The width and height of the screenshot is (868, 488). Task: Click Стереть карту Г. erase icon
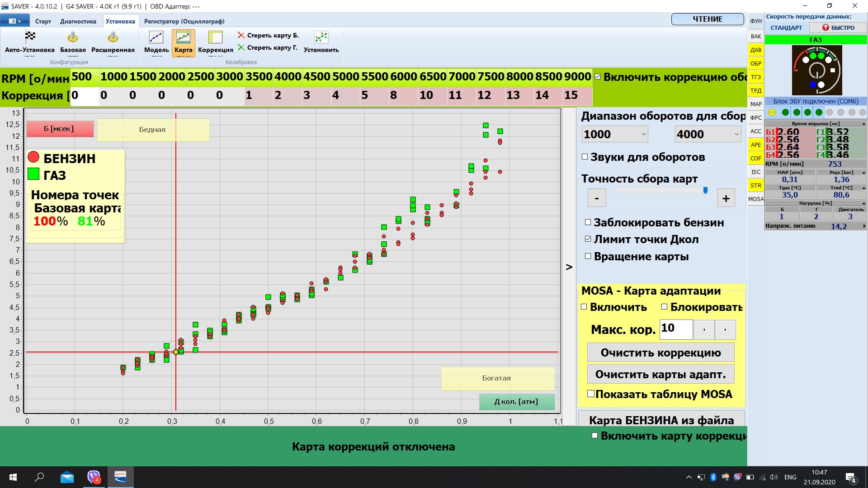(x=241, y=47)
